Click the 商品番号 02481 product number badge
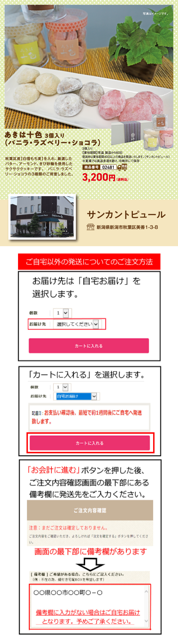The width and height of the screenshot is (178, 644). (x=99, y=167)
